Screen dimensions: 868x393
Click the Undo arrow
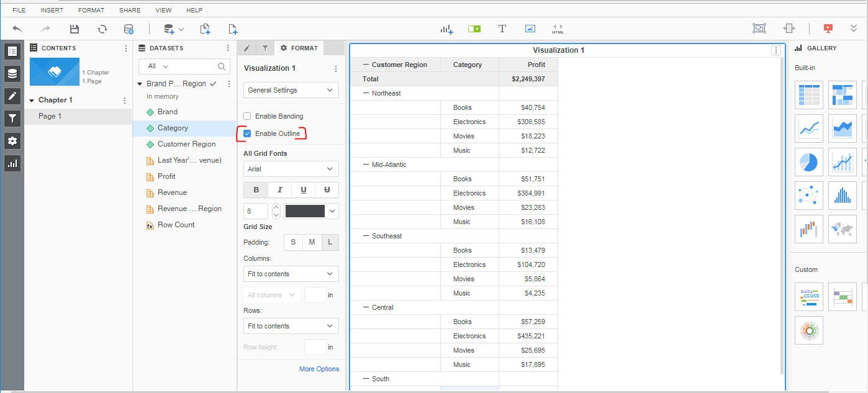pos(17,28)
